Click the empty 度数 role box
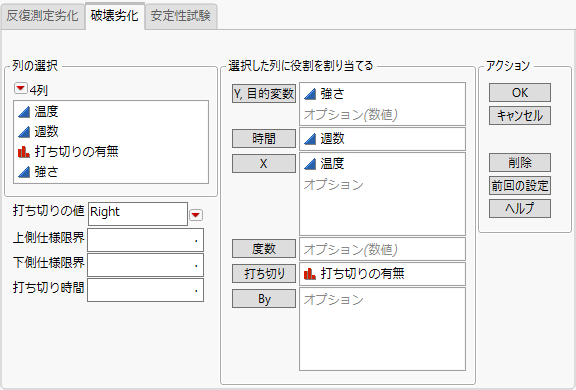 pyautogui.click(x=382, y=249)
